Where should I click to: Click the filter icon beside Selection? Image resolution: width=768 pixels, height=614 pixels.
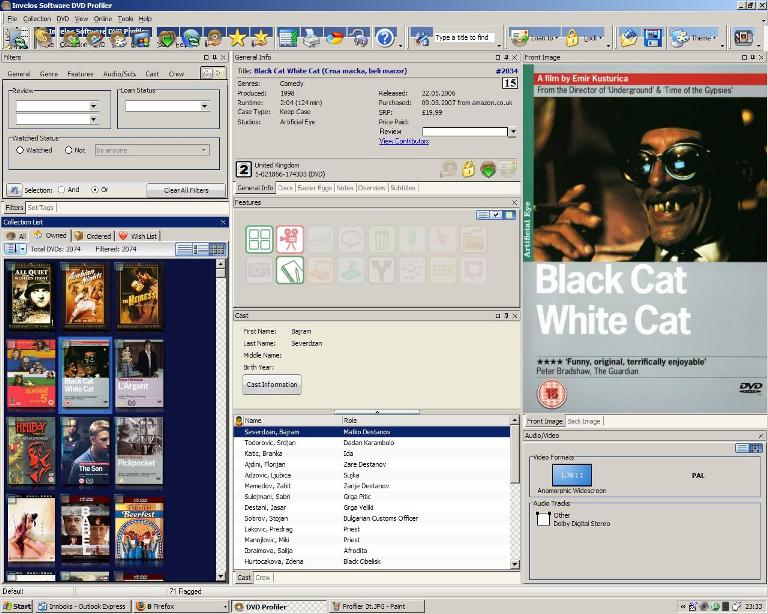coord(14,190)
